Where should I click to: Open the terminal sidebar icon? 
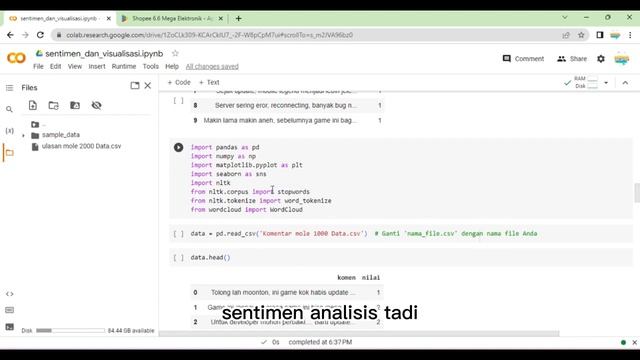pos(9,327)
